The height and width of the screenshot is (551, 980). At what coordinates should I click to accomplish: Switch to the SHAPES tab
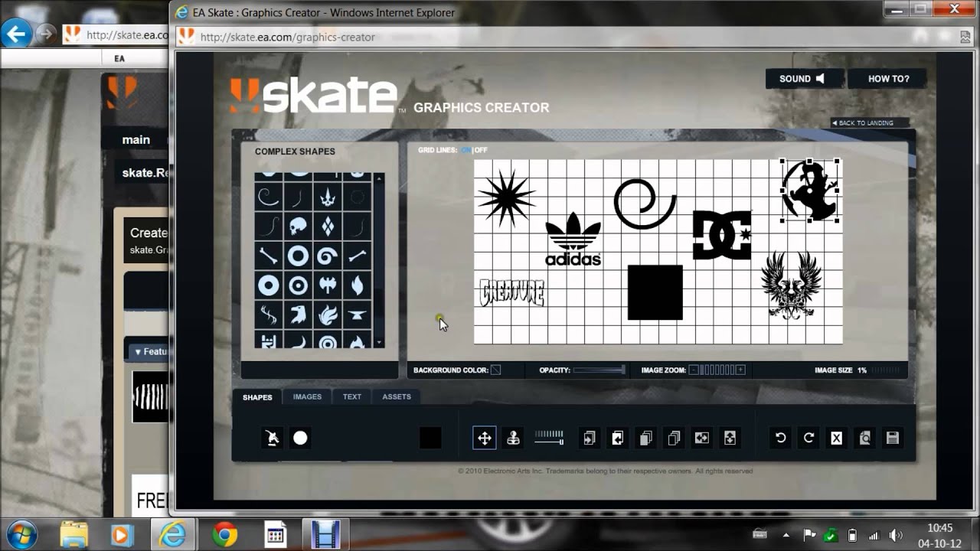click(x=257, y=397)
